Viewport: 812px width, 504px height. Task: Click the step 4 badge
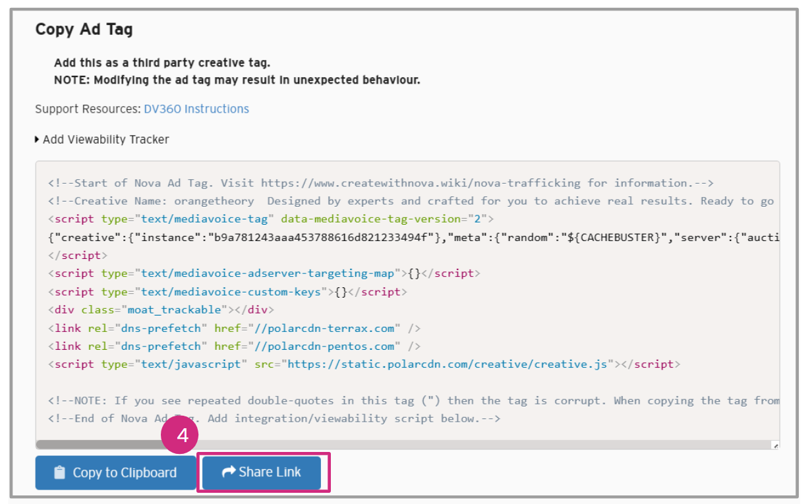pyautogui.click(x=179, y=435)
